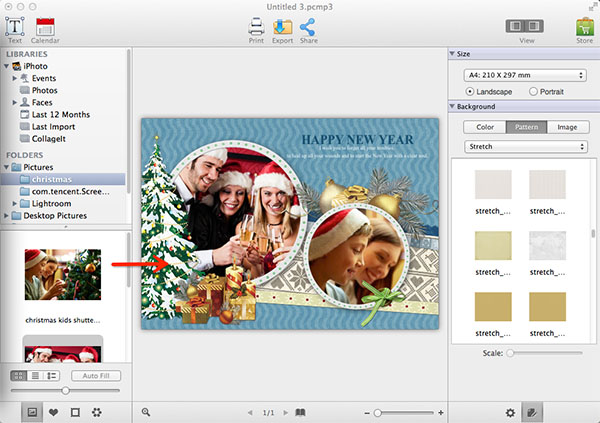The width and height of the screenshot is (600, 423).
Task: Select Portrait orientation
Action: click(533, 91)
